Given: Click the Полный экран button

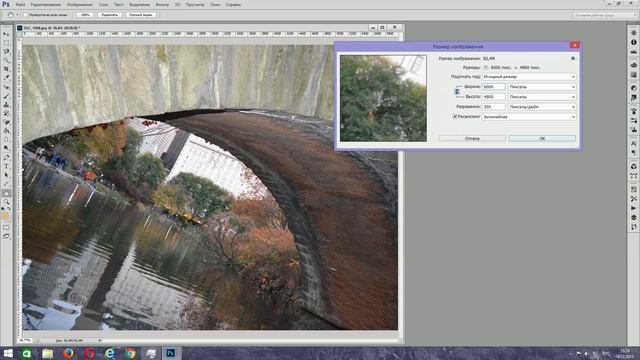Looking at the screenshot, I should (141, 15).
